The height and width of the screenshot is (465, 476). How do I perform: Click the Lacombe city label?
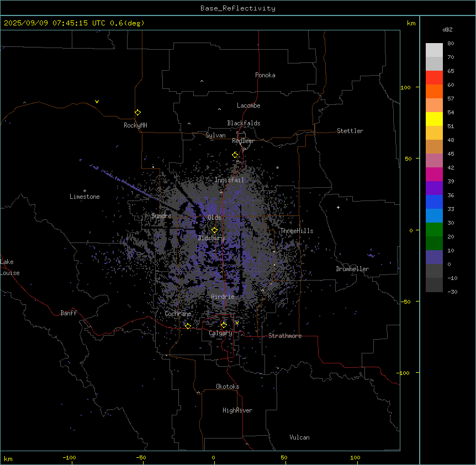(248, 105)
